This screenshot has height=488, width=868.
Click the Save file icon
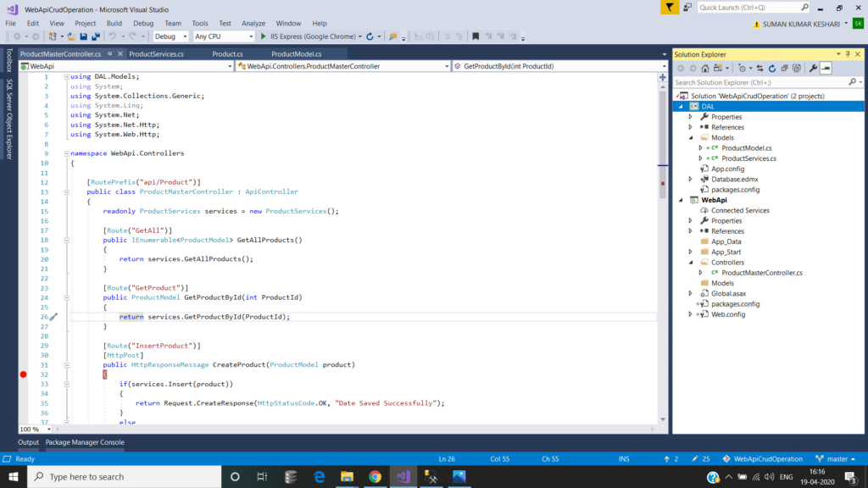coord(84,36)
